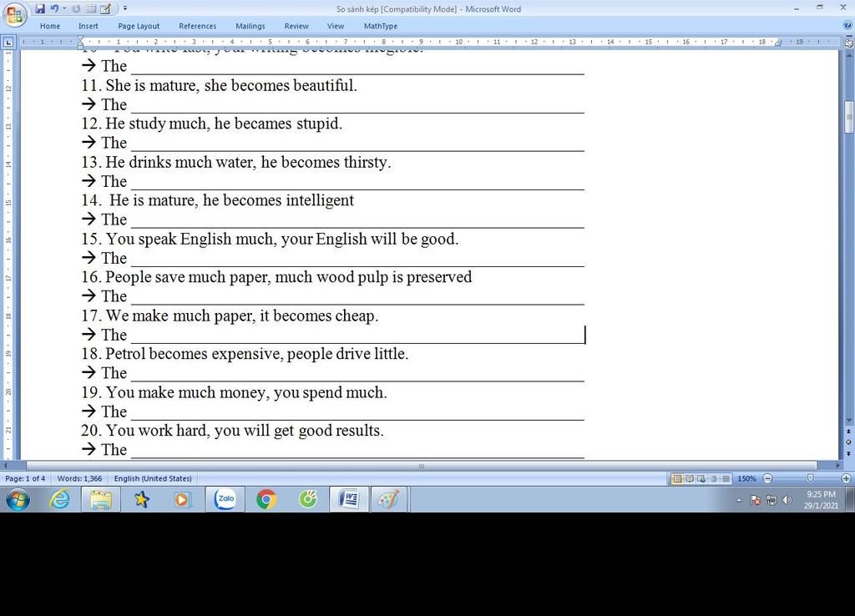Open Paint from the taskbar
Screen dimensions: 855x616
pyautogui.click(x=389, y=499)
